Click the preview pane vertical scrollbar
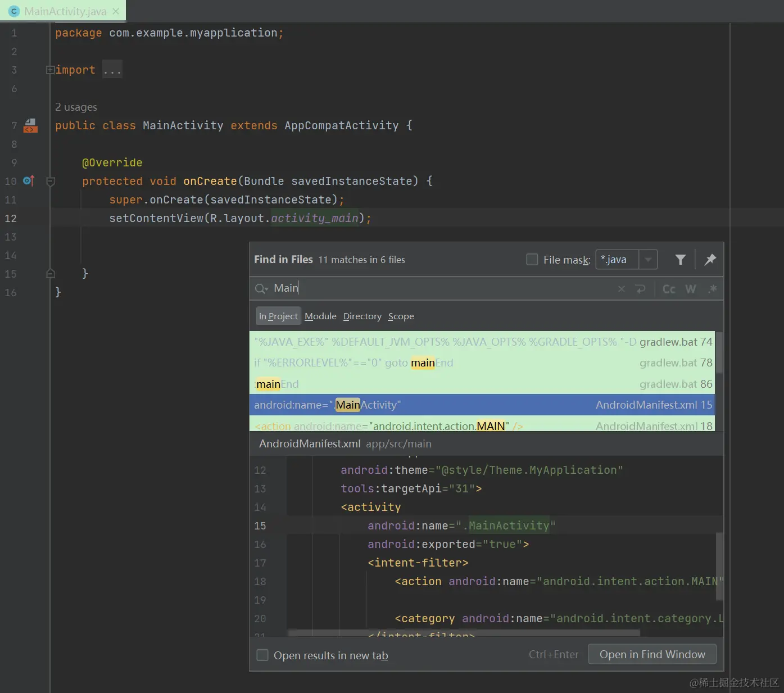784x693 pixels. click(719, 568)
